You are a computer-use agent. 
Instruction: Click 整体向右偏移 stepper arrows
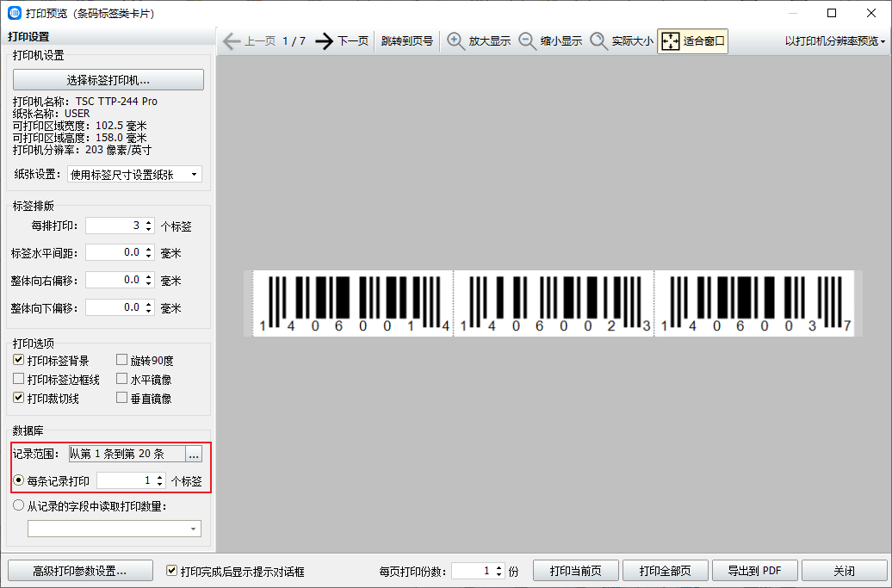click(148, 280)
